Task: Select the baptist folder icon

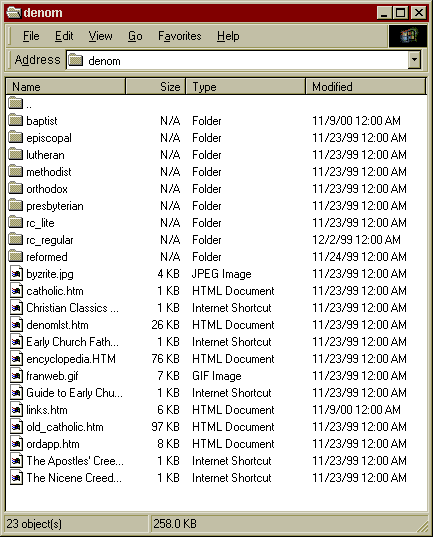Action: (x=15, y=120)
